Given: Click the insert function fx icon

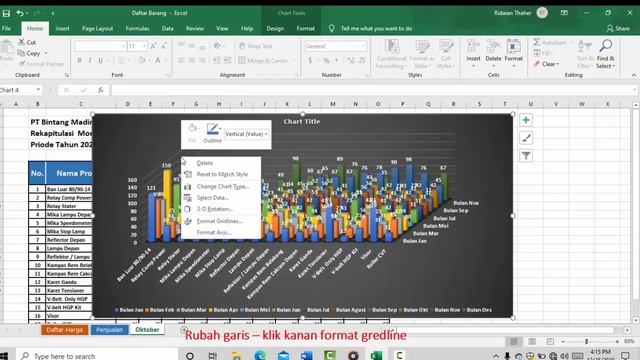Looking at the screenshot, I should [x=100, y=90].
